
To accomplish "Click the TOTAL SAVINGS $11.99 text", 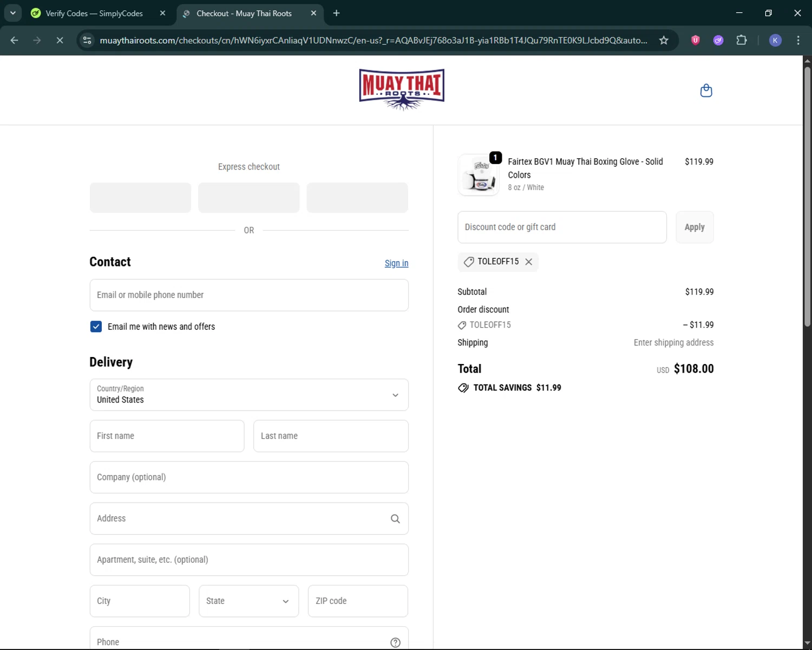I will [517, 388].
